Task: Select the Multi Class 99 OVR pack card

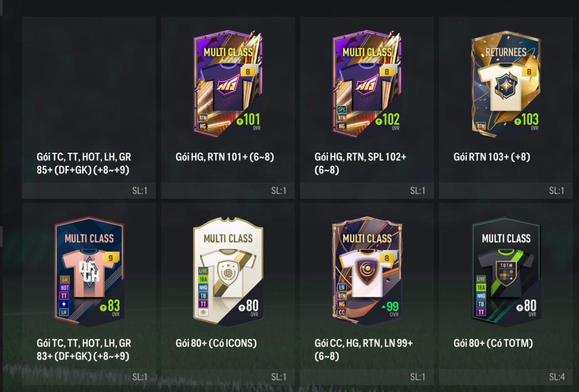Action: [x=367, y=272]
